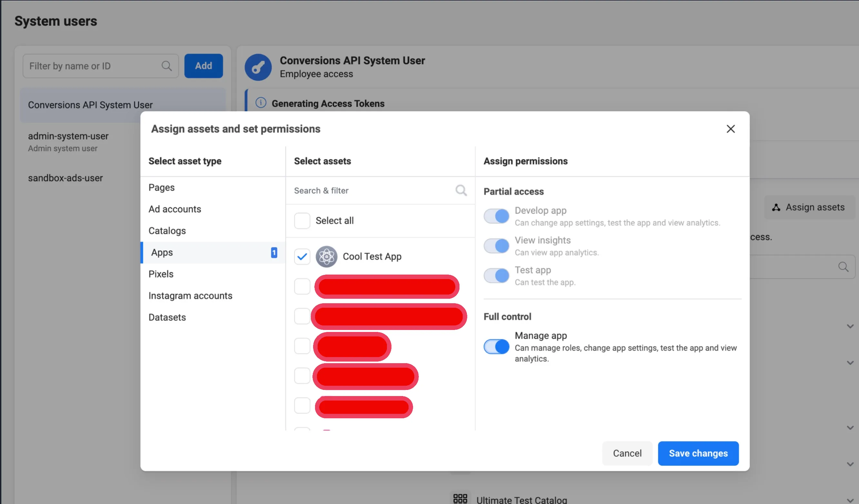Click the key icon for Conversions API System User

tap(258, 67)
